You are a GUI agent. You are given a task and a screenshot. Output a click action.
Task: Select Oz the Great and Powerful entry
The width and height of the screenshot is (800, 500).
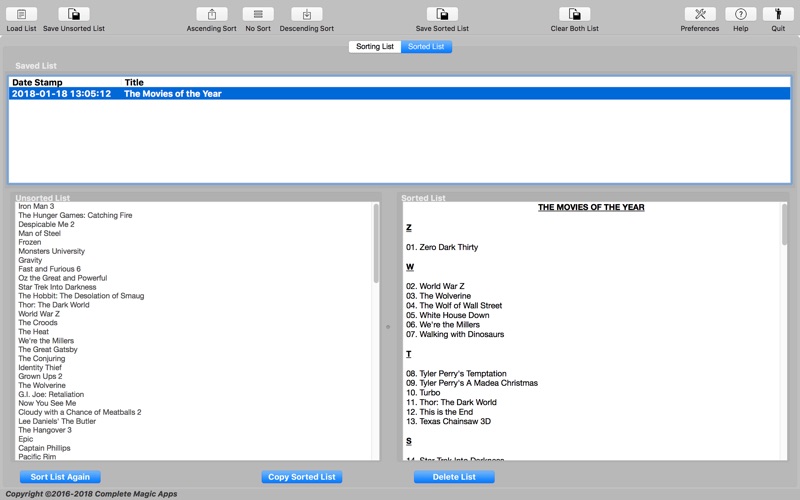[63, 278]
